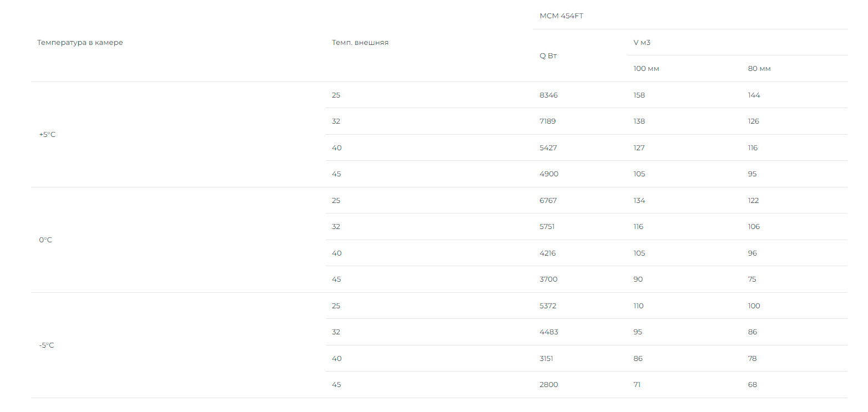The width and height of the screenshot is (868, 412).
Task: Click the "Q Вт" column header
Action: point(548,56)
